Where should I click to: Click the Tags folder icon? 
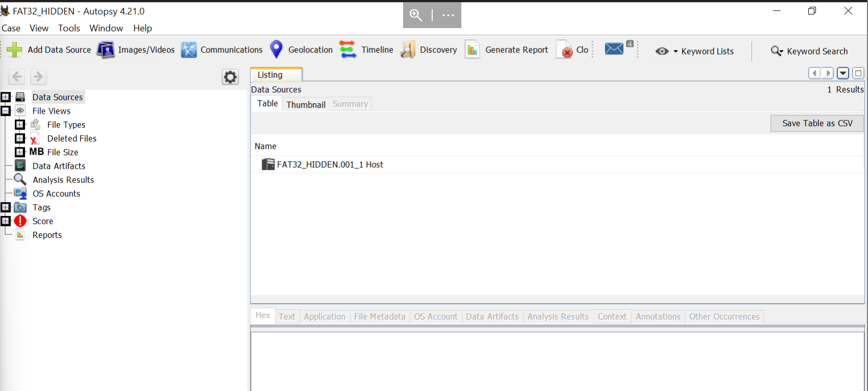(20, 207)
